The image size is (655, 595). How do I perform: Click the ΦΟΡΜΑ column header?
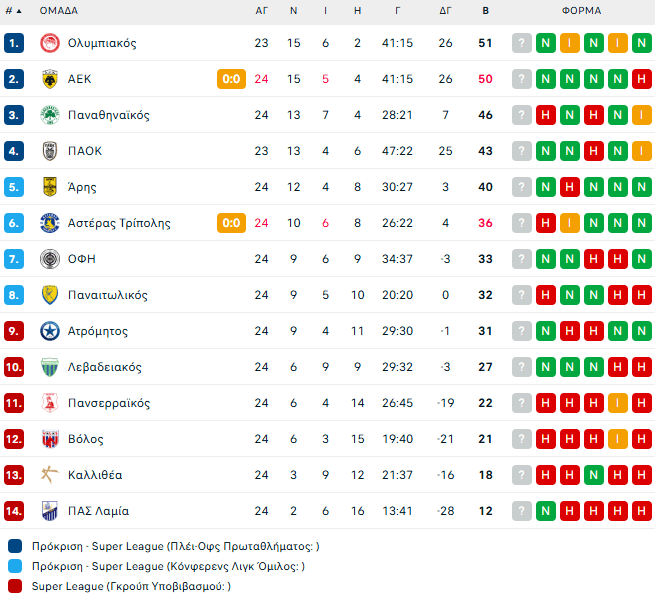pos(581,10)
